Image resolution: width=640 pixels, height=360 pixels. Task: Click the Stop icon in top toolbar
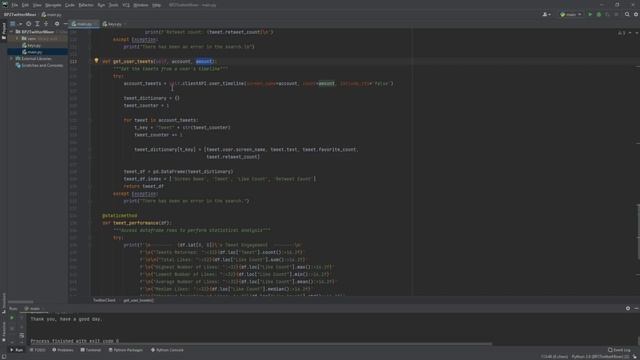coord(616,15)
